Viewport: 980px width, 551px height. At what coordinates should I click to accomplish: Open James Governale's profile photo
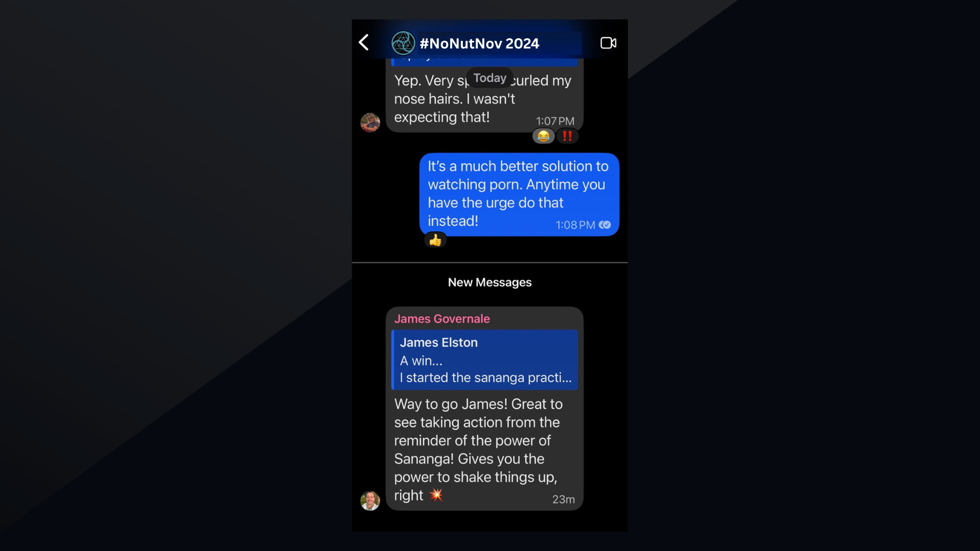click(370, 500)
